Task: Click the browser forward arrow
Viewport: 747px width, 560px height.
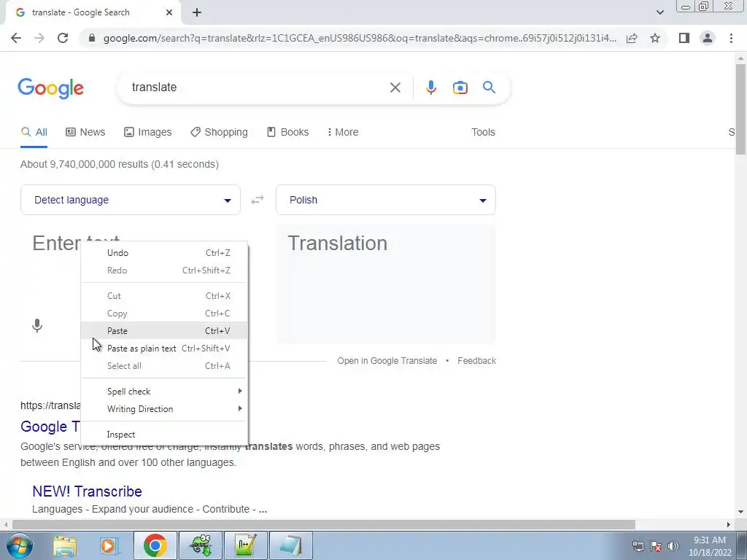Action: (39, 38)
